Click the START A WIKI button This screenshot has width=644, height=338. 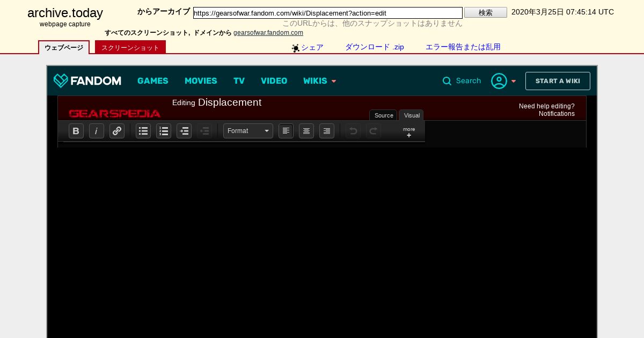tap(558, 81)
